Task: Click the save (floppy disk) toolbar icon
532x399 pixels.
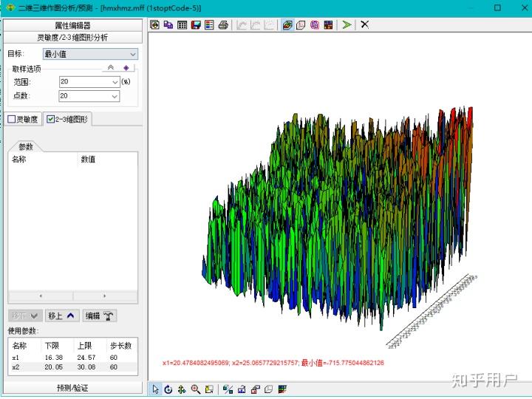Action: [196, 25]
